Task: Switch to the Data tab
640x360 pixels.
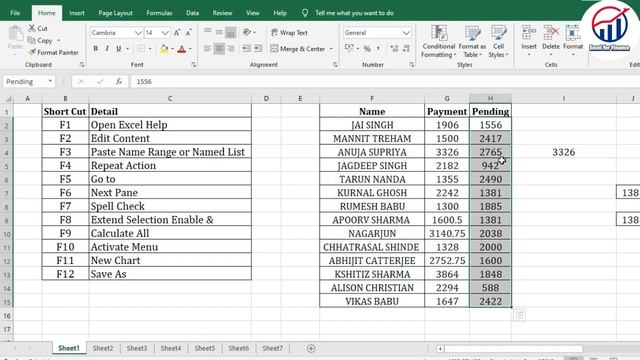Action: (x=193, y=13)
